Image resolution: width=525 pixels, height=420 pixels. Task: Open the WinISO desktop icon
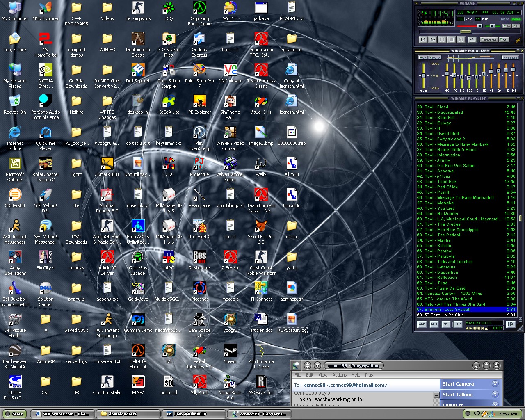(x=230, y=11)
